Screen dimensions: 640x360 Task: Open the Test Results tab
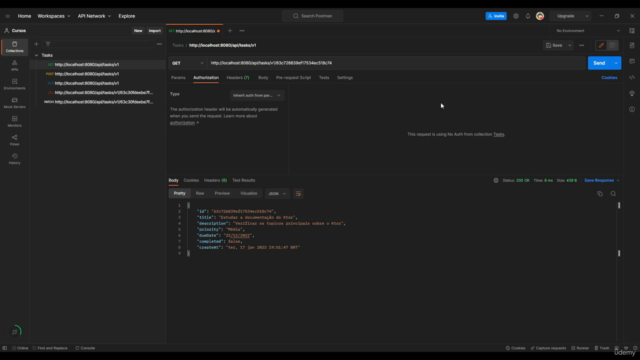point(244,180)
